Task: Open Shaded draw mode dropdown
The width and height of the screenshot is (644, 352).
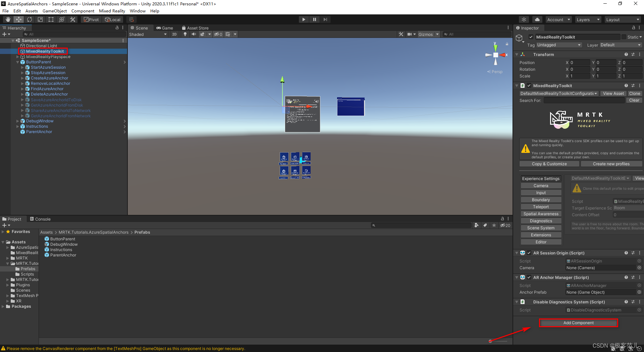Action: [148, 34]
